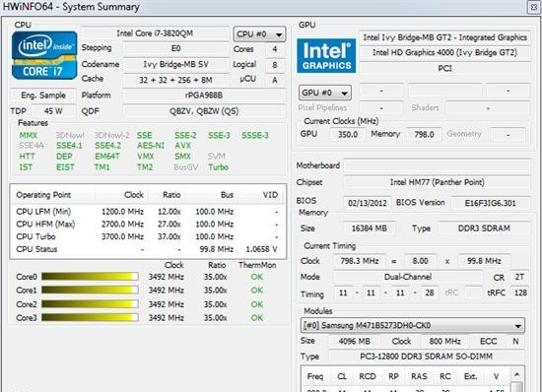Click the PC3-12800 DDR3 SDRAM SO-DIMM type field

click(x=426, y=357)
